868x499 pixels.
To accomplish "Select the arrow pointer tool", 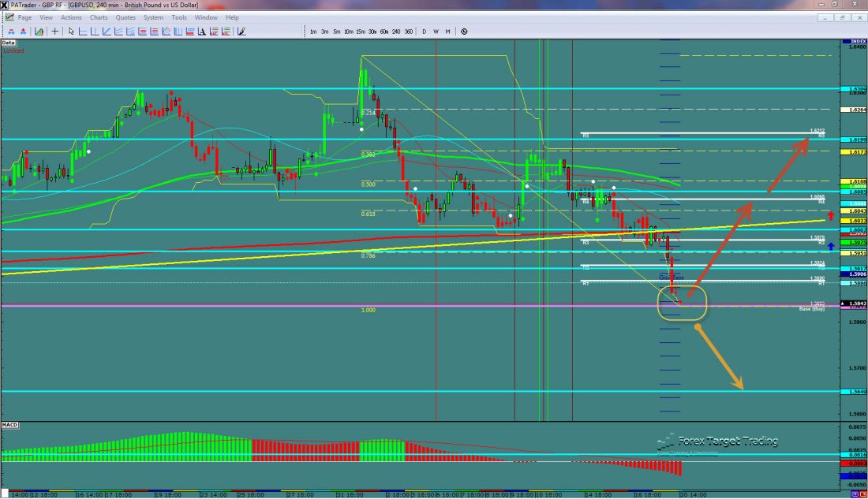I will [70, 32].
